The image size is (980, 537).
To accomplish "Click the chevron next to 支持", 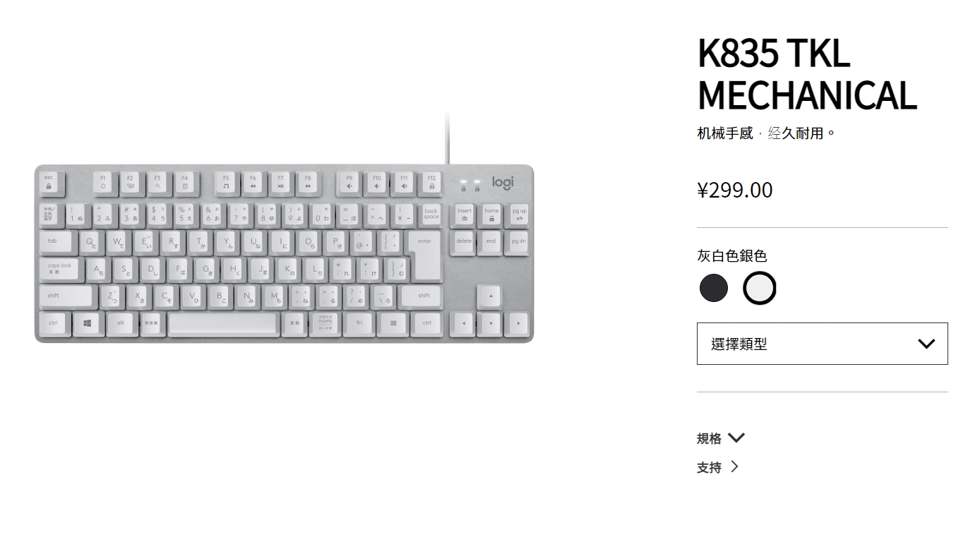I will pos(734,466).
